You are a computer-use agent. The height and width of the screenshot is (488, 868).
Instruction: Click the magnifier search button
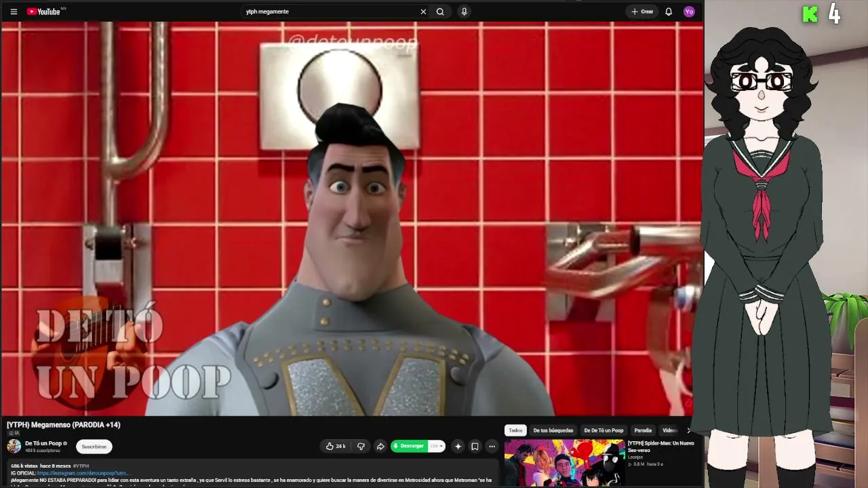[440, 12]
